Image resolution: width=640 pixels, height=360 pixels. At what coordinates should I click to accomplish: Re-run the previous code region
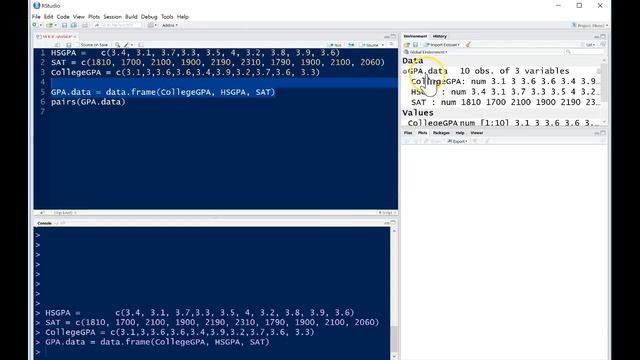351,45
